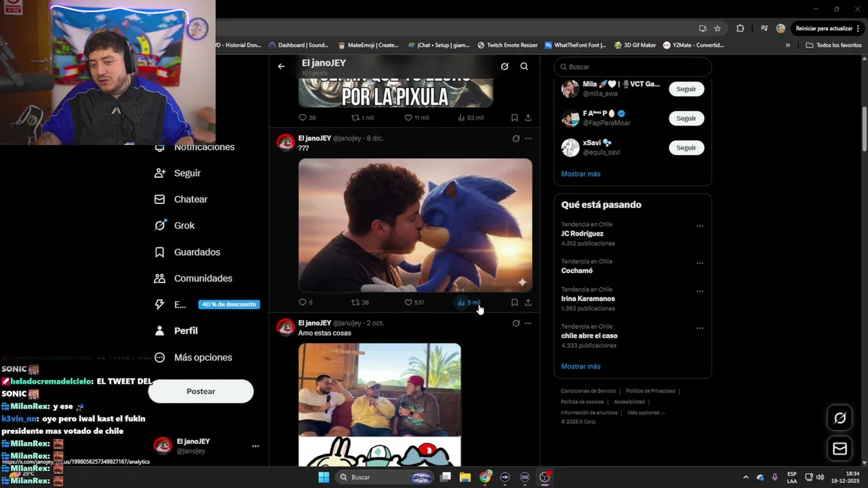The width and height of the screenshot is (868, 488).
Task: Show more trends under chile abre el caso
Action: (x=580, y=366)
